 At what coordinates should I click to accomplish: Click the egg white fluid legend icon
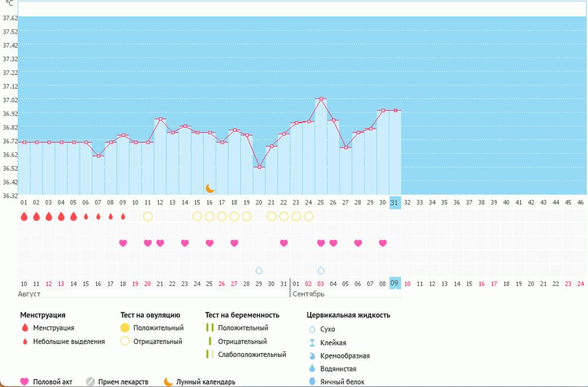312,382
